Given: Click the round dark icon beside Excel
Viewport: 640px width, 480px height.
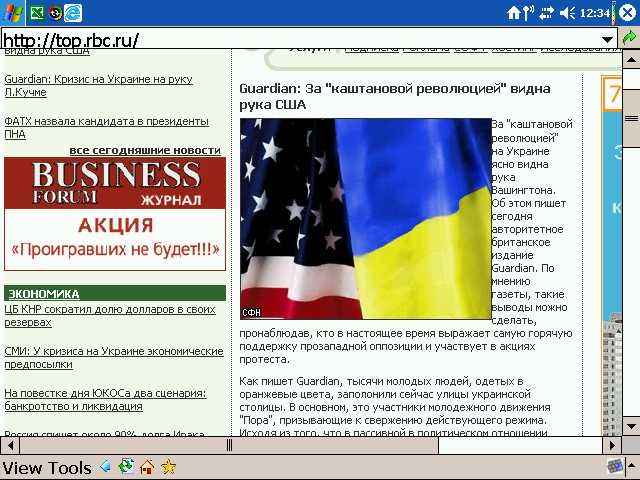Looking at the screenshot, I should click(55, 13).
